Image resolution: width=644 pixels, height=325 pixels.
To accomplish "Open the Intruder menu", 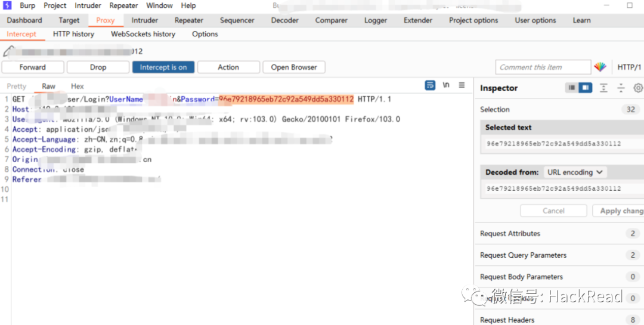I will [88, 6].
